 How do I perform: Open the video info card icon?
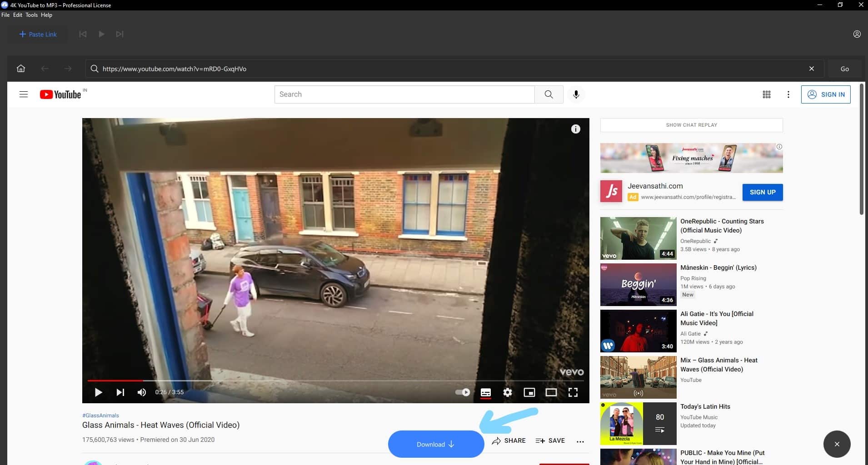[x=575, y=129]
